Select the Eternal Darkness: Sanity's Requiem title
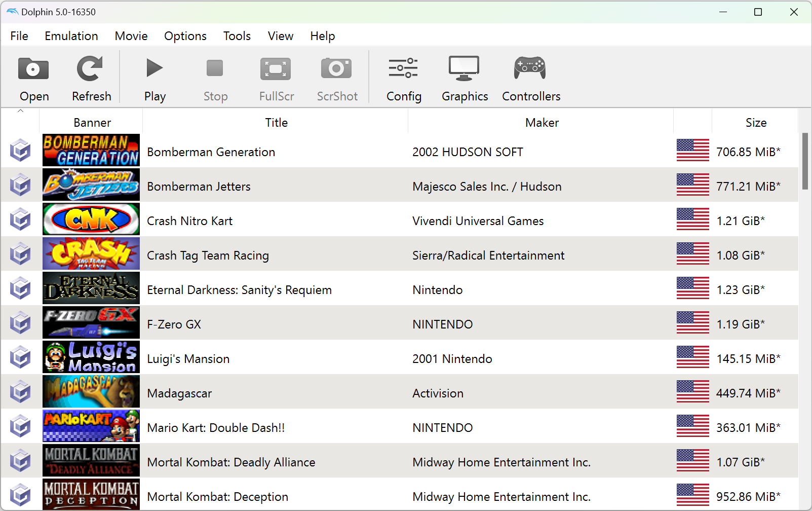Image resolution: width=812 pixels, height=511 pixels. coord(239,290)
